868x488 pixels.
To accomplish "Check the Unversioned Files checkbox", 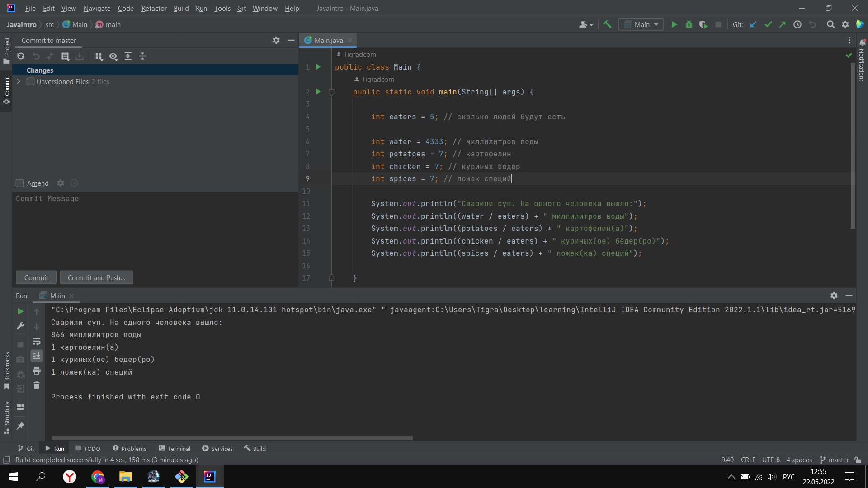I will [x=30, y=81].
